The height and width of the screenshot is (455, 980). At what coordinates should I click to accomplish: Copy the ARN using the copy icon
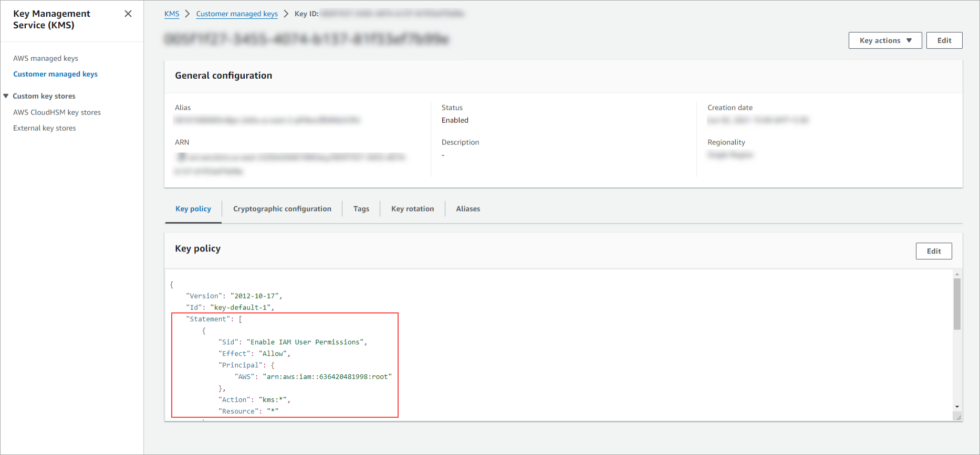click(x=181, y=157)
